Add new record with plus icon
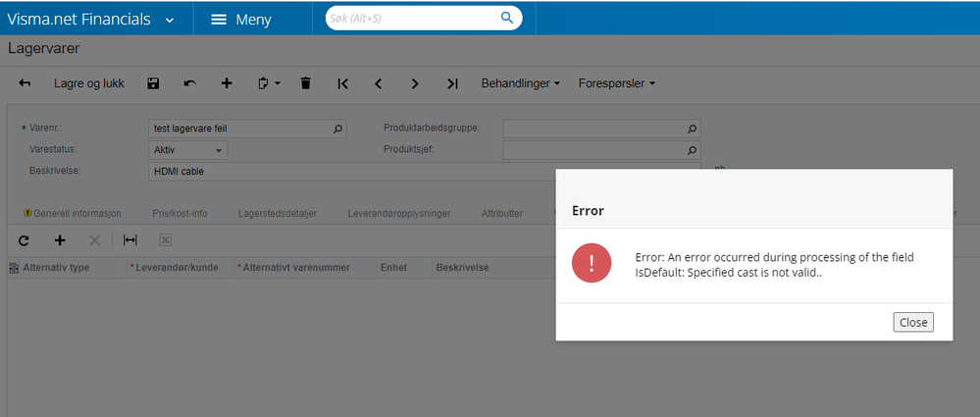This screenshot has height=417, width=980. tap(227, 83)
